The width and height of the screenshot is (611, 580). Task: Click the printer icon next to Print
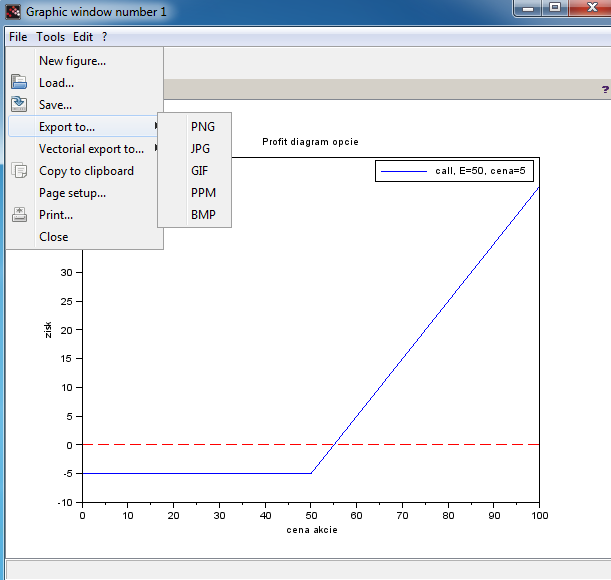[x=19, y=214]
